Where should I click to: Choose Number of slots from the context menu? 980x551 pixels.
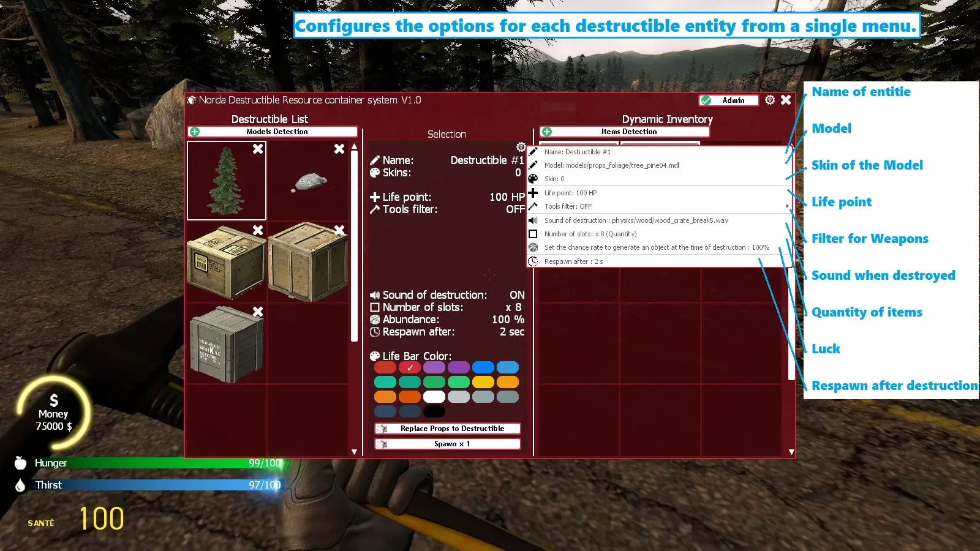tap(591, 233)
